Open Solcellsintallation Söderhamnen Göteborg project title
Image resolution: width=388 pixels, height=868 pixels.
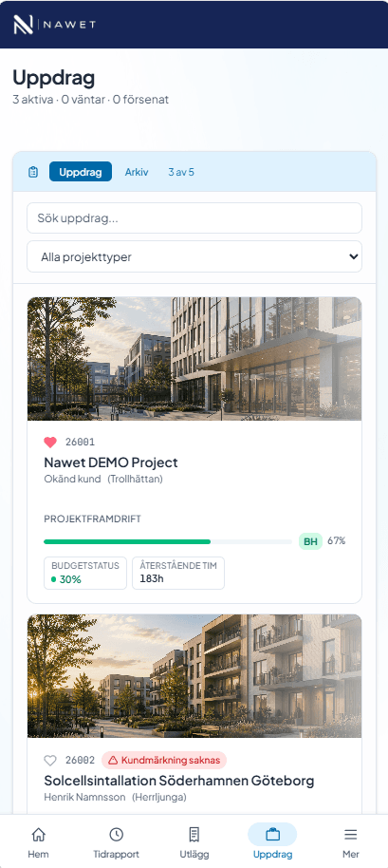click(179, 781)
